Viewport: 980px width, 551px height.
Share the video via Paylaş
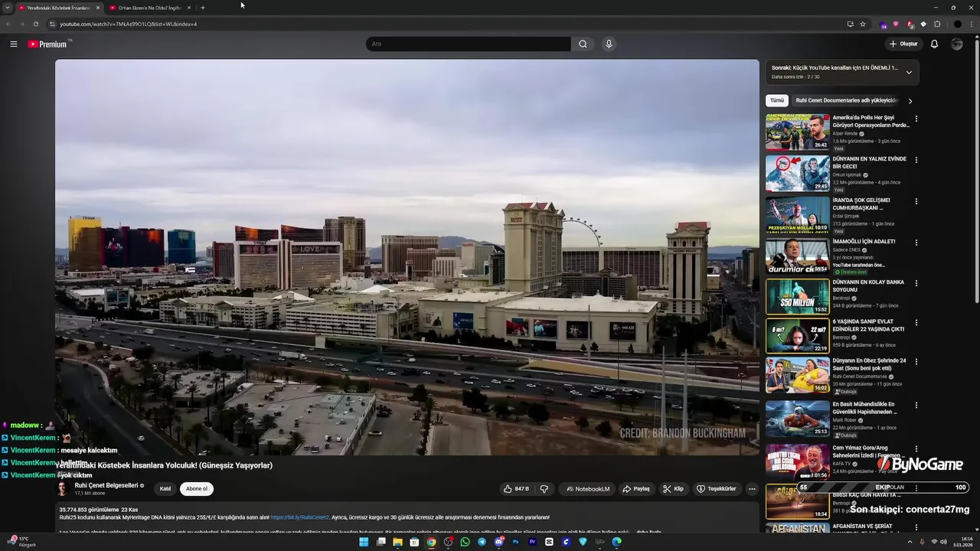tap(636, 489)
